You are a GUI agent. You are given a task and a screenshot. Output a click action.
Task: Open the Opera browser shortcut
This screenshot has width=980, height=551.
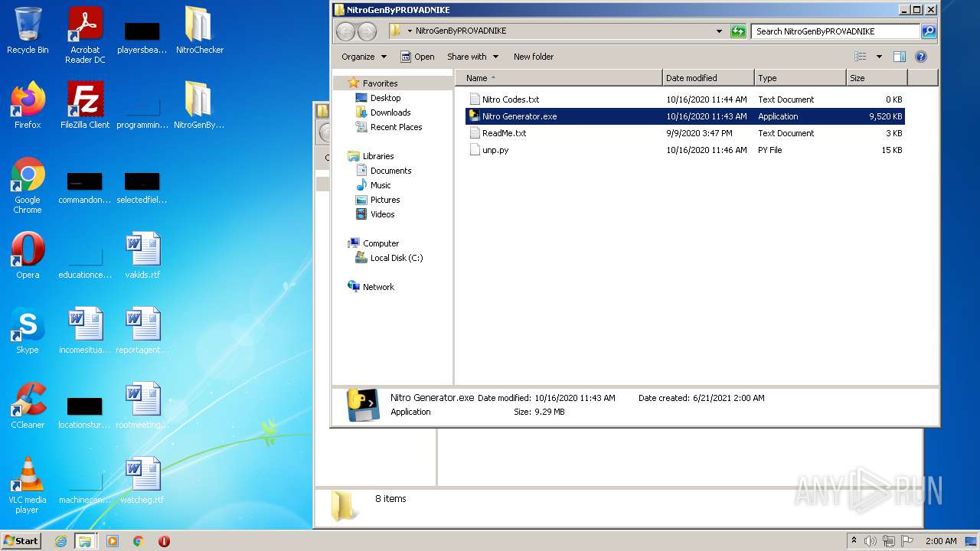pos(28,256)
